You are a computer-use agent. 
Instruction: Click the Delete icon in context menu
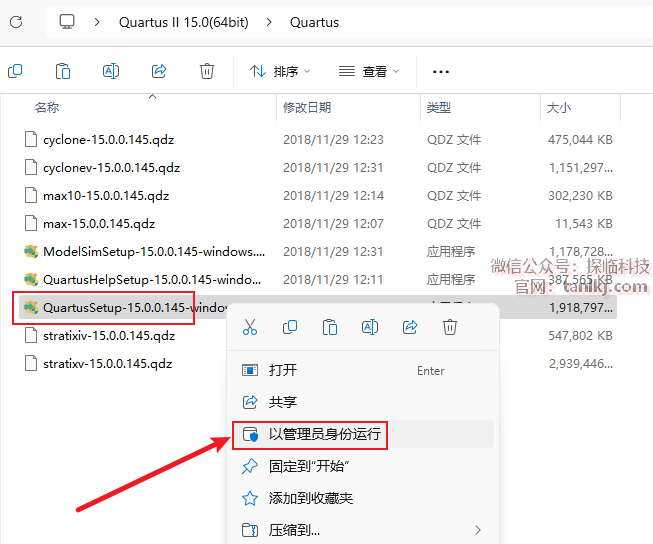tap(450, 327)
